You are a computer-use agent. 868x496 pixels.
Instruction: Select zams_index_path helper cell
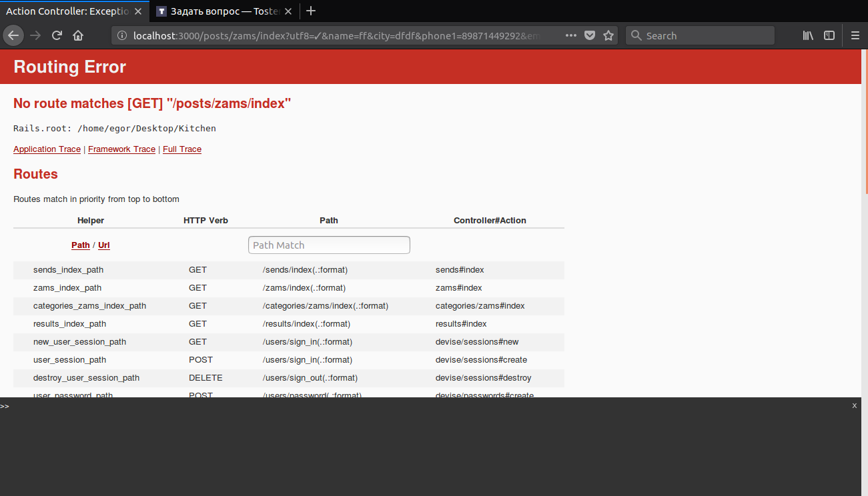[x=67, y=288]
